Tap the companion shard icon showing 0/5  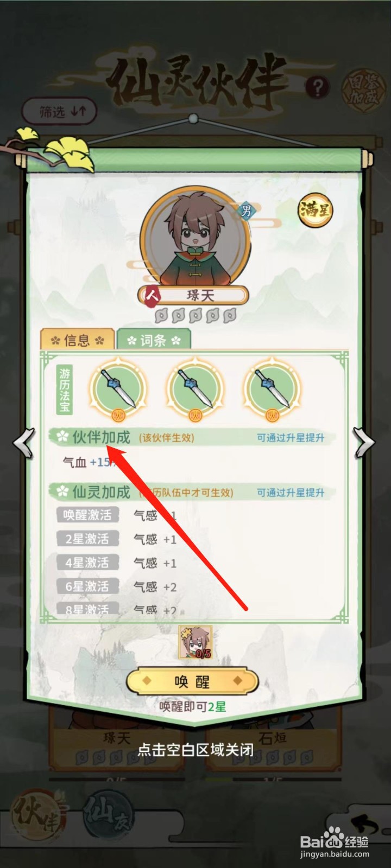(195, 643)
